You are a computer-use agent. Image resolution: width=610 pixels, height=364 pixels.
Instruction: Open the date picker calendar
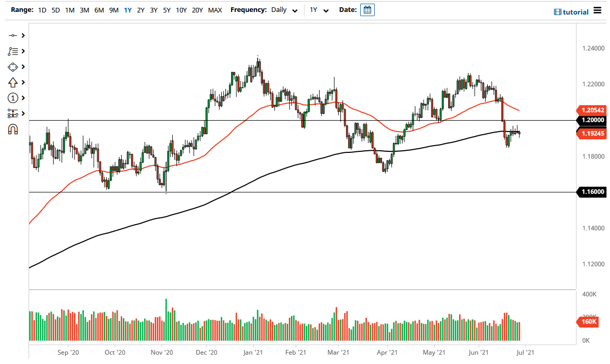367,10
